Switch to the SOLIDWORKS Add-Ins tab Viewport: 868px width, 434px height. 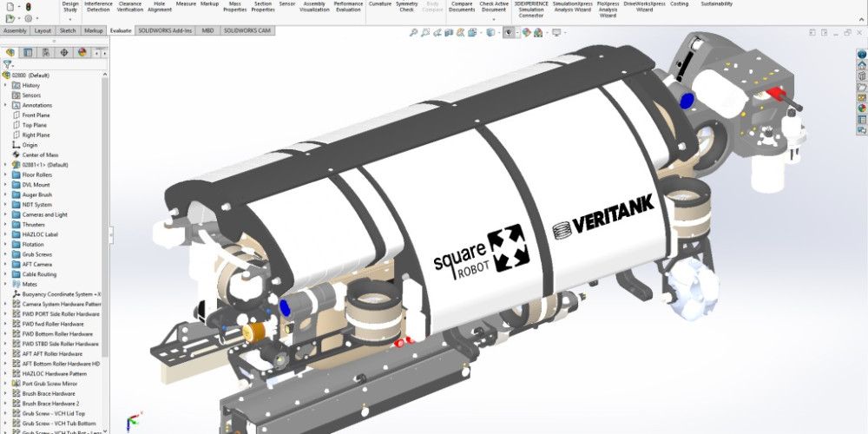(165, 30)
